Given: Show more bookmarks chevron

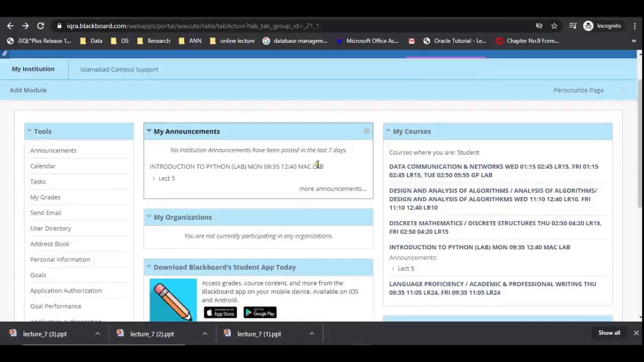Looking at the screenshot, I should (634, 41).
